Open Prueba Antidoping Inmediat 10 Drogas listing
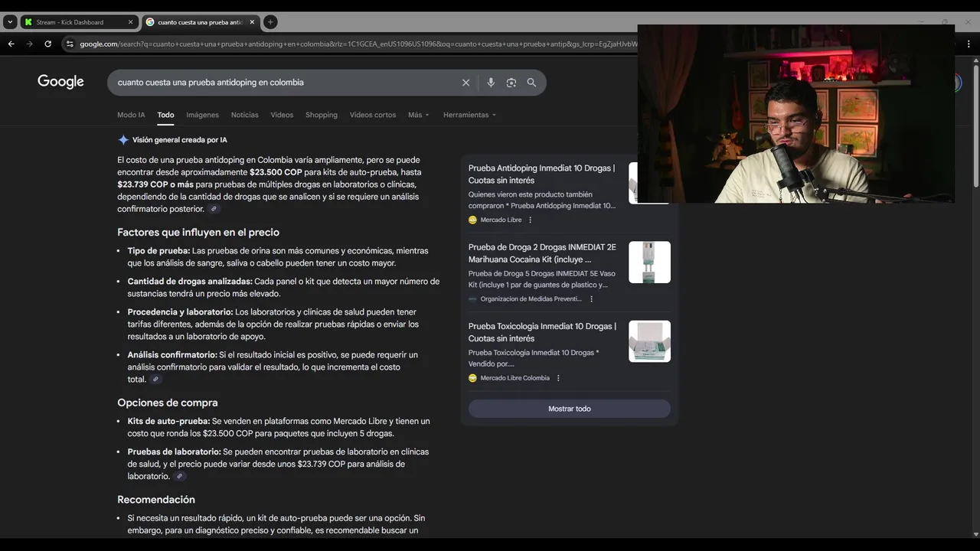This screenshot has height=551, width=980. [541, 174]
